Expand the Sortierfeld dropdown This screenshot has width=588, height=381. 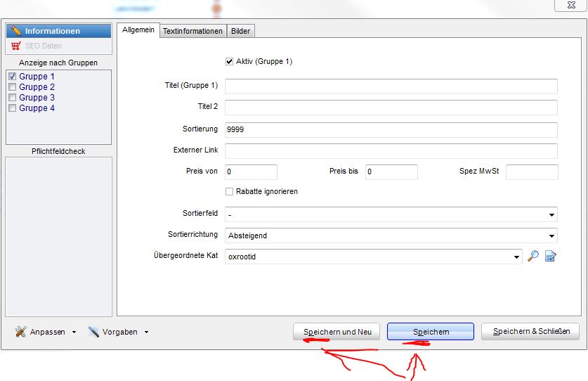pyautogui.click(x=551, y=215)
